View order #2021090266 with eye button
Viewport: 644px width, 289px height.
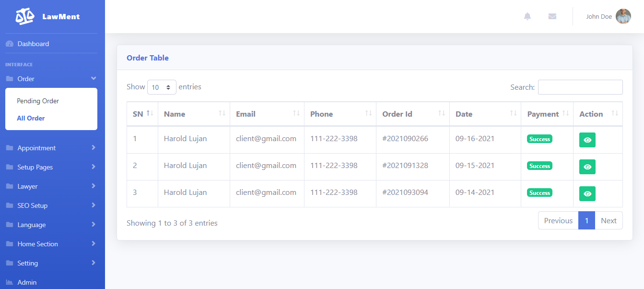587,140
